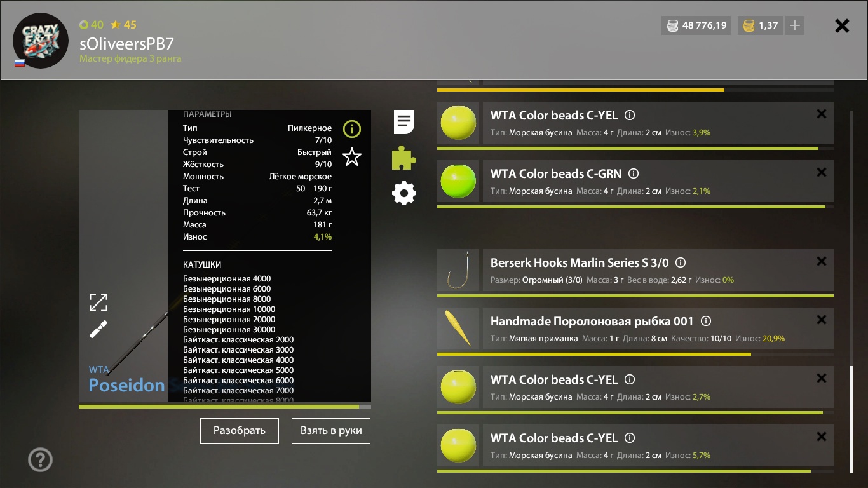The width and height of the screenshot is (868, 488).
Task: Click the gold coins balance
Action: click(760, 25)
